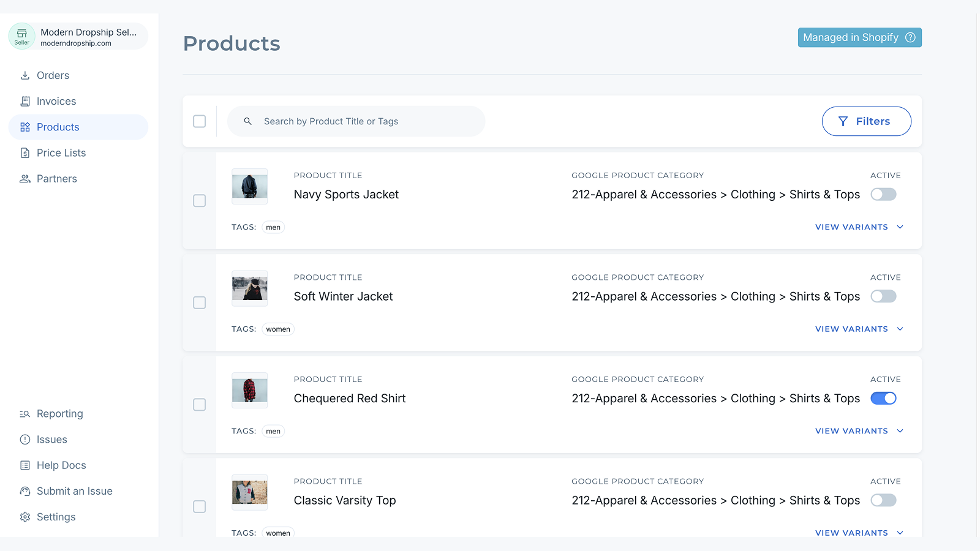Disable the Active toggle for Chequered Red Shirt

click(x=883, y=399)
